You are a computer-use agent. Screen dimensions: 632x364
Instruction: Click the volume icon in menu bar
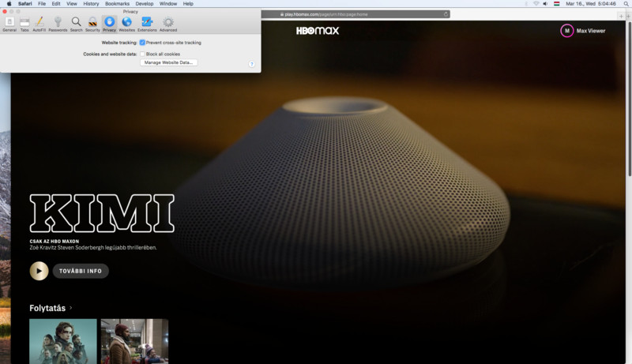pyautogui.click(x=545, y=4)
